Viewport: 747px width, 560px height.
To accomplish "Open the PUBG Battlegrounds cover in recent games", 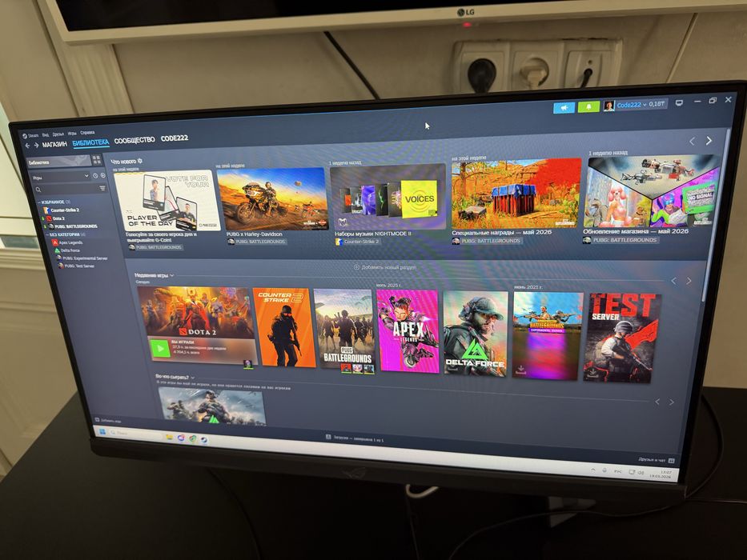I will (344, 329).
